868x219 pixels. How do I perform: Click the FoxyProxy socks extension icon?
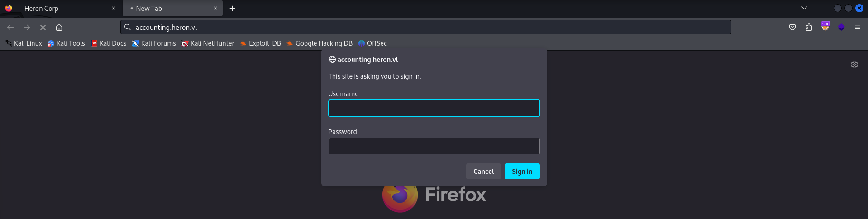(x=825, y=27)
